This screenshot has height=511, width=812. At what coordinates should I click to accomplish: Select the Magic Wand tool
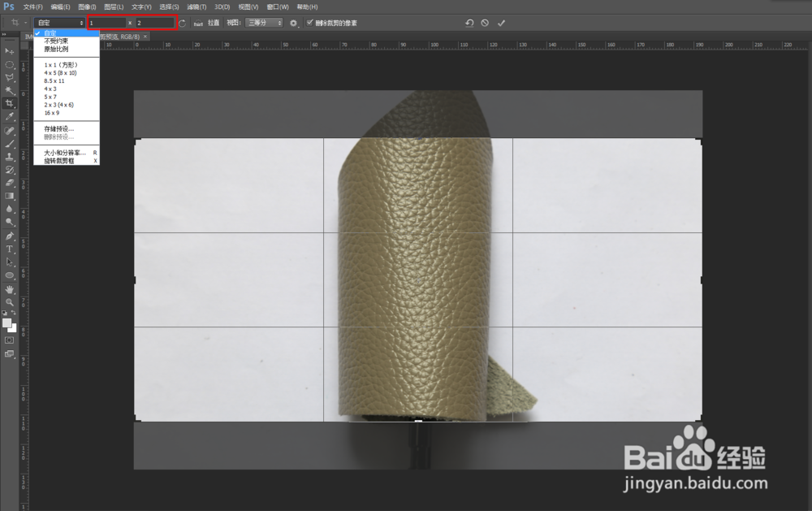[9, 90]
